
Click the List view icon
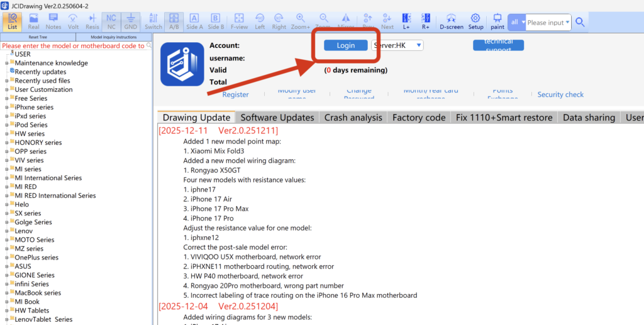tap(12, 21)
